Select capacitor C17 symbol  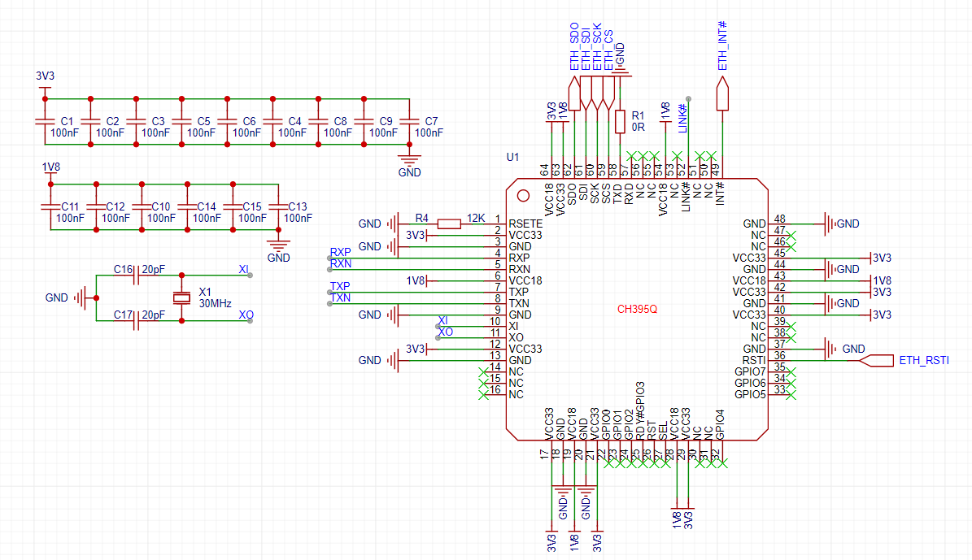tap(136, 320)
